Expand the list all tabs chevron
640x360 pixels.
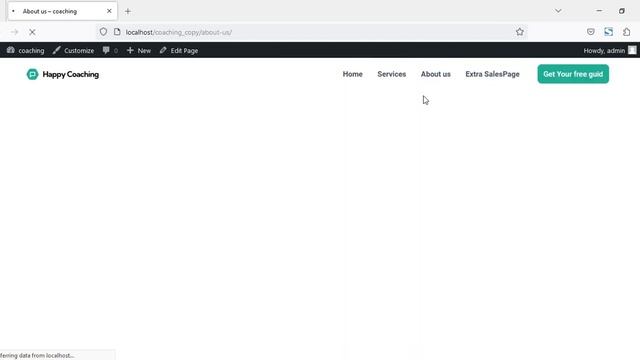[x=558, y=11]
